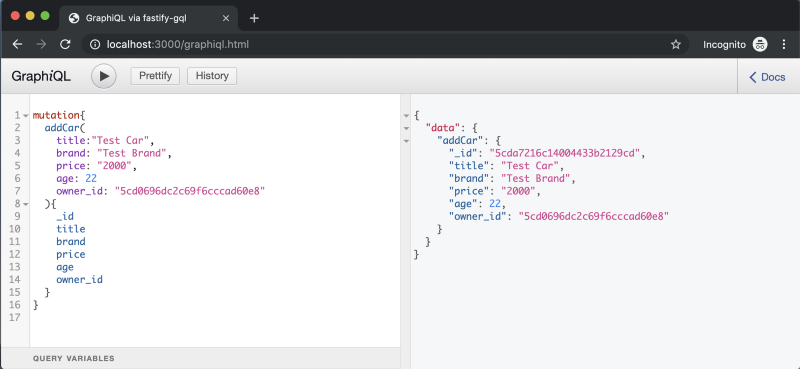800x369 pixels.
Task: Click age value 22 in query editor
Action: (x=91, y=179)
